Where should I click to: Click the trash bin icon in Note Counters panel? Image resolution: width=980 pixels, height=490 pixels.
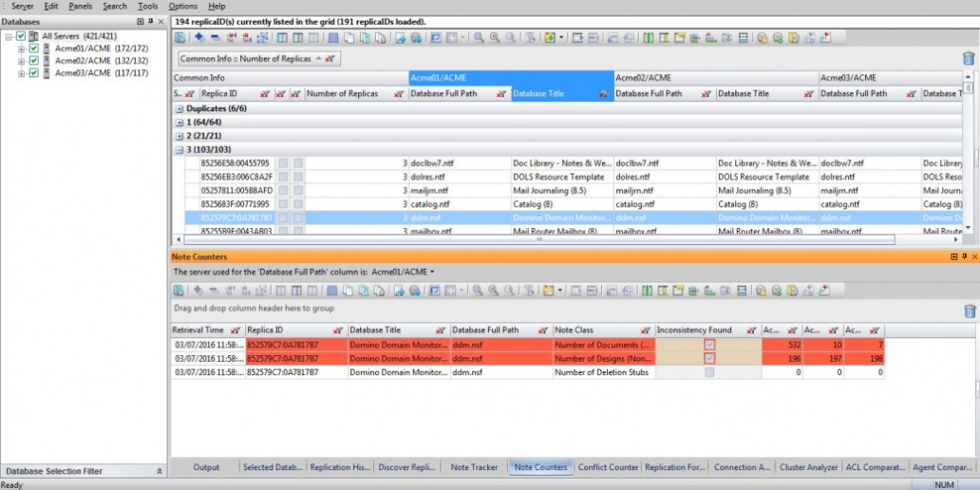[970, 311]
